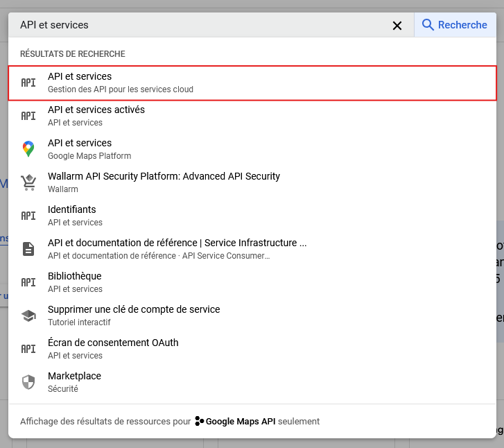Click the Recherche search button
Screen dimensions: 504x448
(455, 25)
